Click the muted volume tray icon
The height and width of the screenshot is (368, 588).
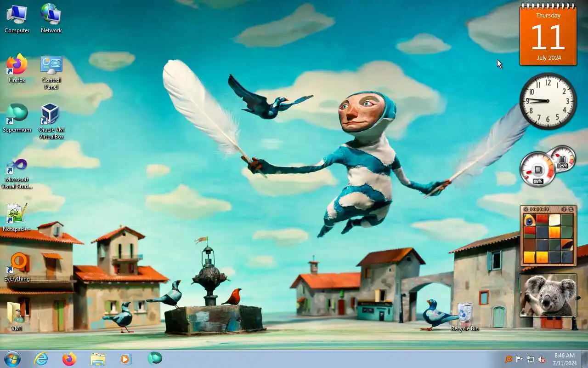[542, 359]
